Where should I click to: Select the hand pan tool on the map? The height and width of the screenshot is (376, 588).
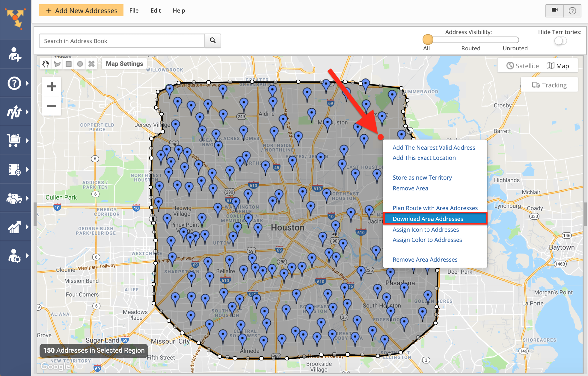(x=46, y=64)
